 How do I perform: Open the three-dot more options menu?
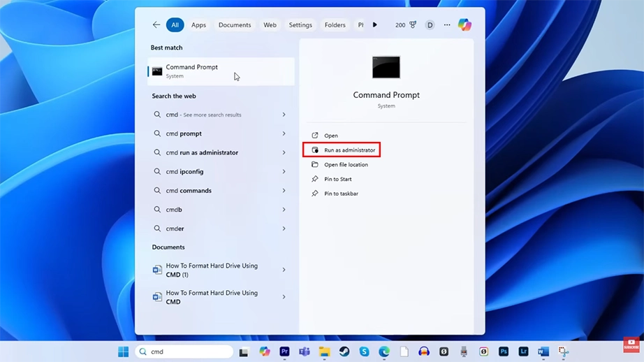(447, 25)
